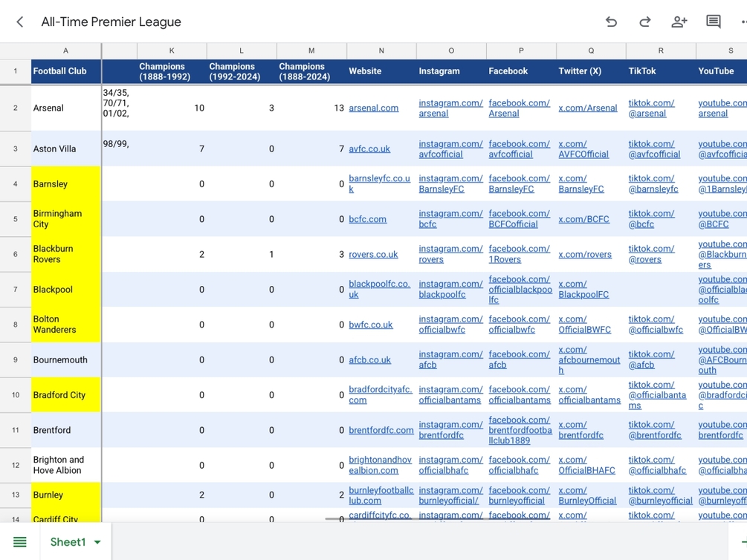Open the instagram.com/arsenal link
The width and height of the screenshot is (747, 560).
pyautogui.click(x=450, y=108)
